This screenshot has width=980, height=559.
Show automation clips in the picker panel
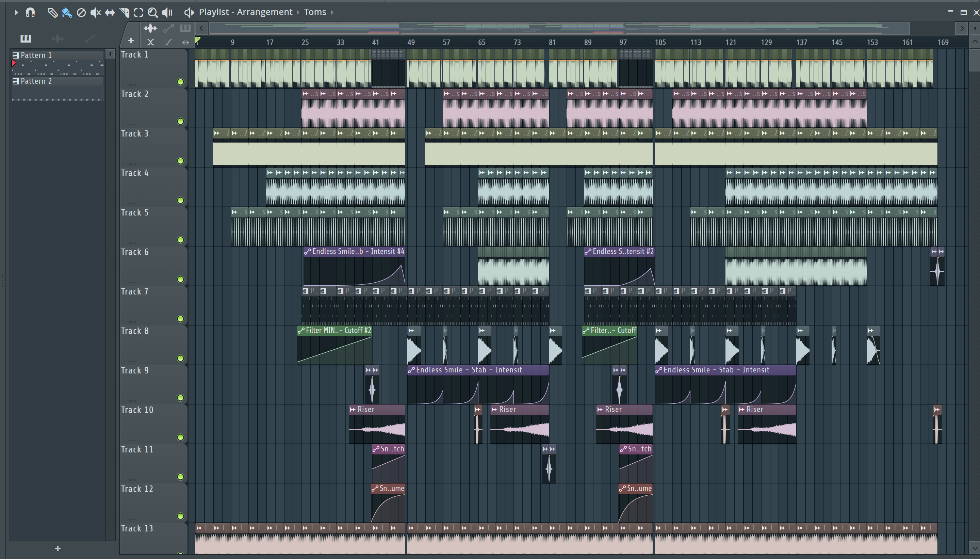tap(90, 38)
